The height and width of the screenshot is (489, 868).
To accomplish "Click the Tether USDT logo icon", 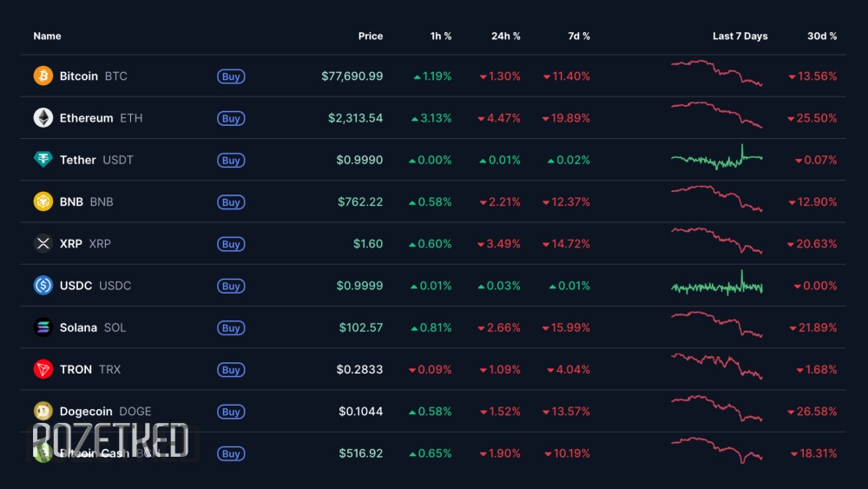I will click(43, 160).
